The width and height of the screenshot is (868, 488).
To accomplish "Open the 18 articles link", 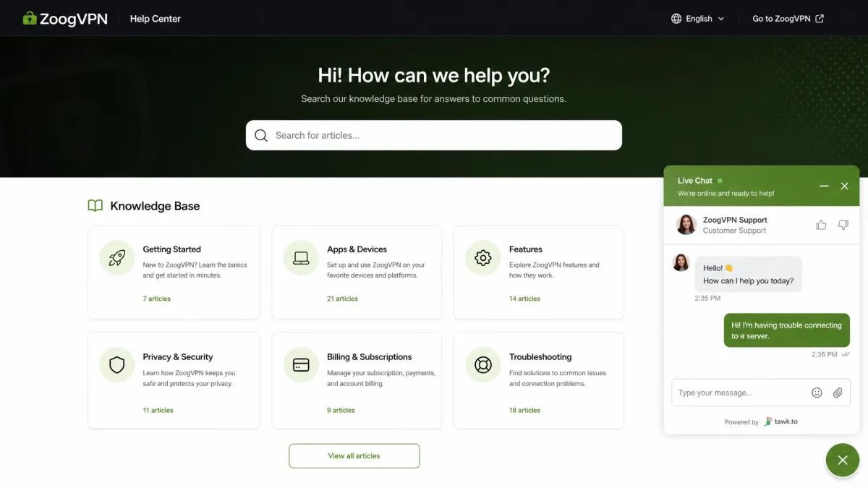I will click(x=524, y=410).
